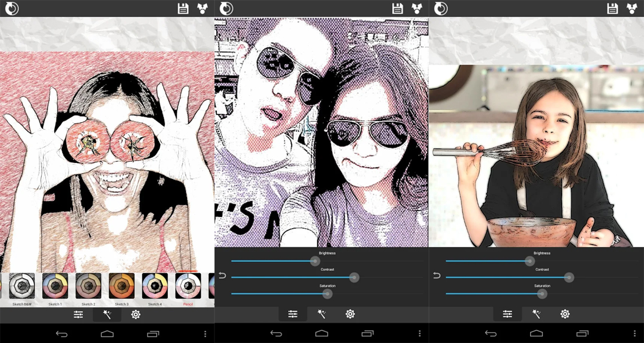The width and height of the screenshot is (644, 343).
Task: Open the share icon in the left screen
Action: [202, 8]
